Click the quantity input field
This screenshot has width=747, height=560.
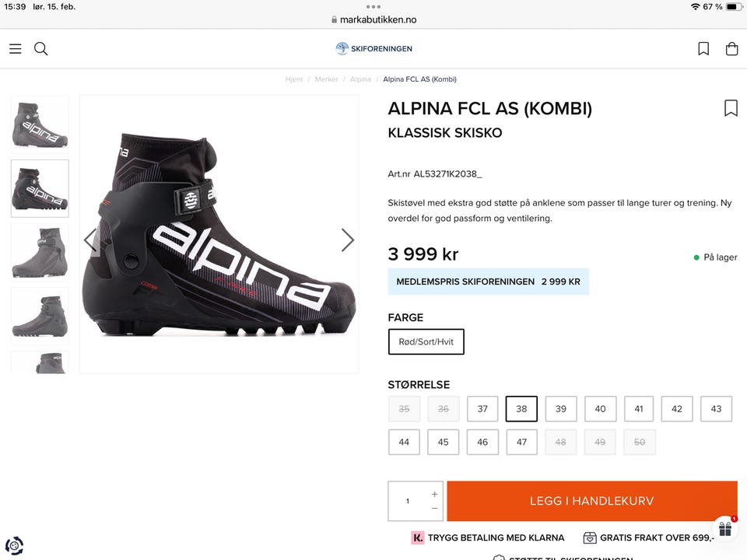point(407,501)
